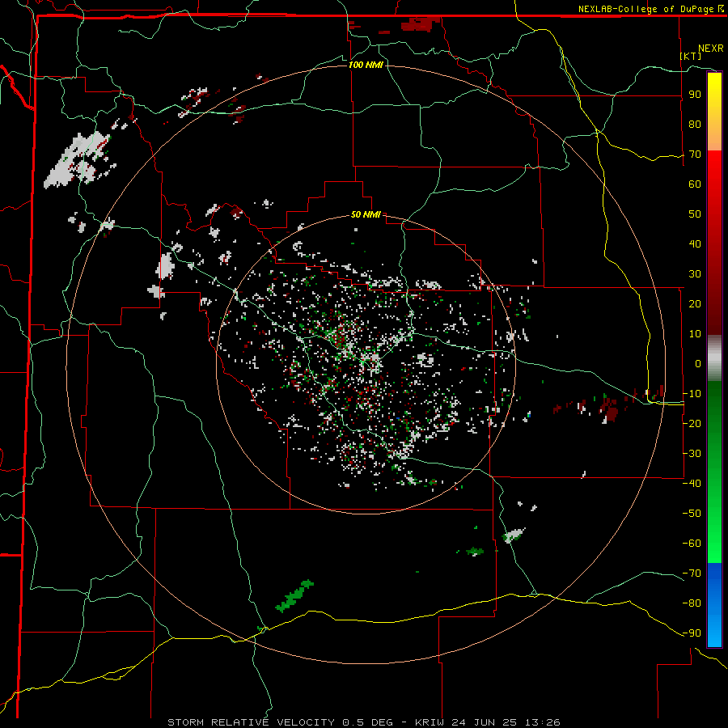Select the '-10' value on the velocity scale
This screenshot has height=728, width=728.
(x=692, y=394)
